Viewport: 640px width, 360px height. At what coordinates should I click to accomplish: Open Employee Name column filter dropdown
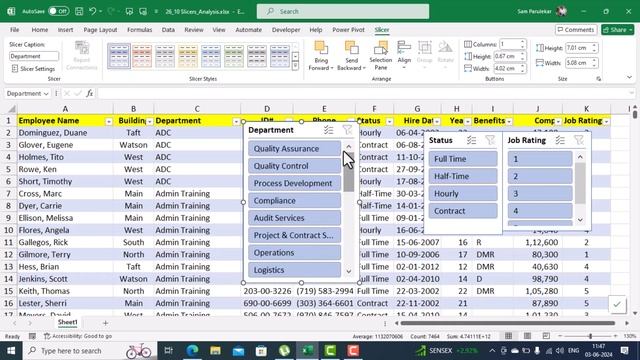pyautogui.click(x=109, y=122)
